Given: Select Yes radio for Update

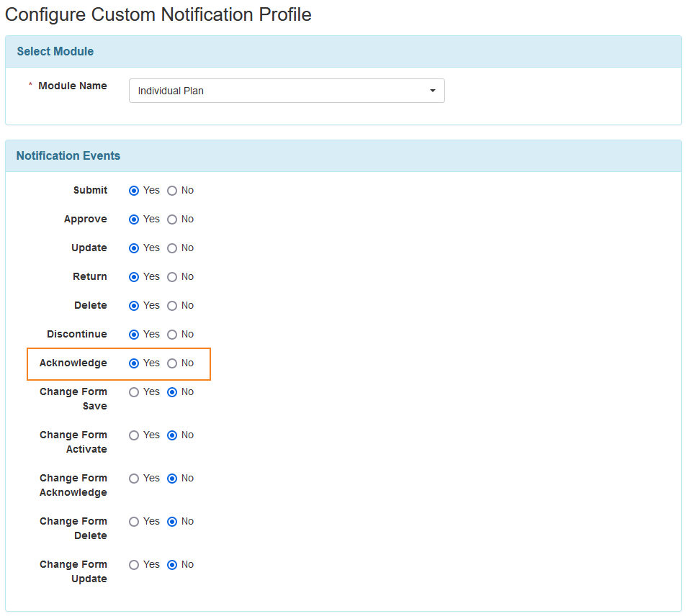Looking at the screenshot, I should click(x=134, y=248).
